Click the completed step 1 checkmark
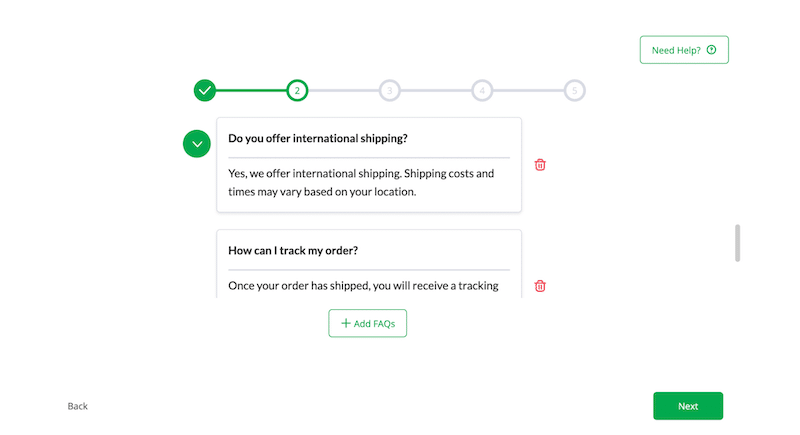 [x=205, y=91]
